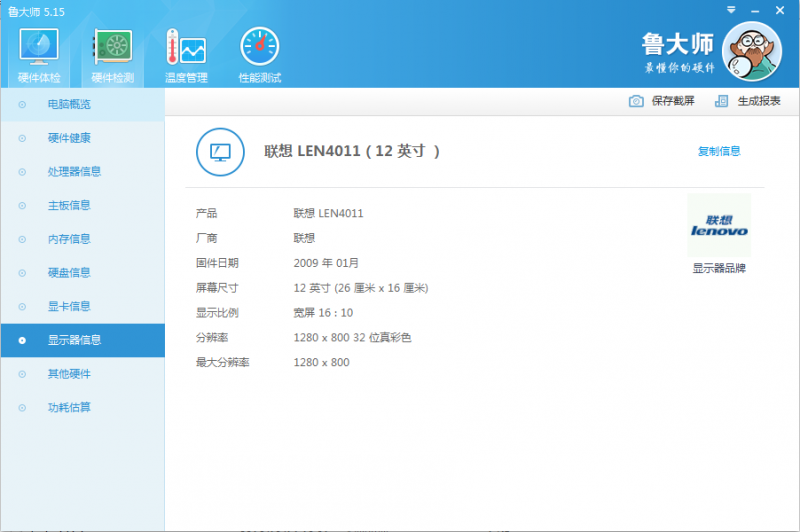Open 显卡信息 in the sidebar

coord(83,307)
